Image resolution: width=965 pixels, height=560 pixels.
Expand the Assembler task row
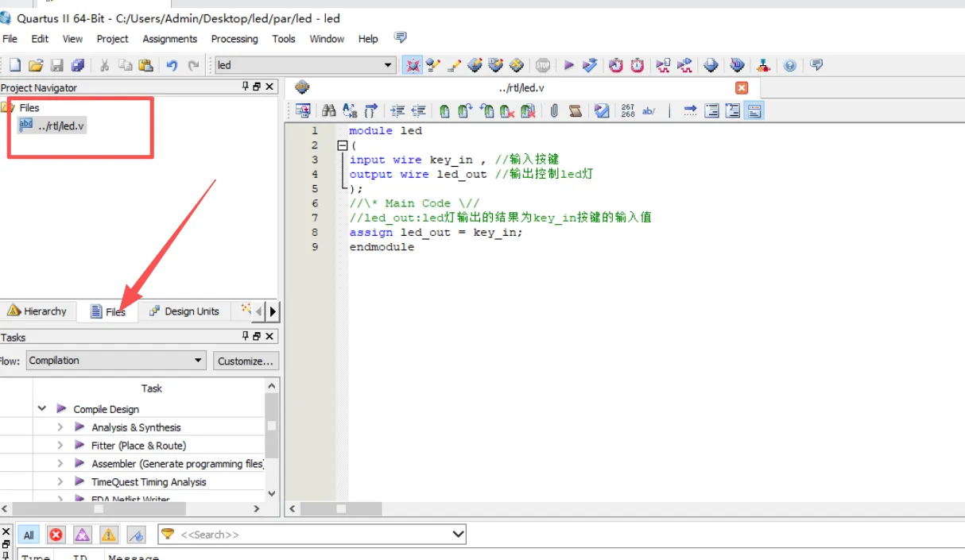tap(60, 464)
